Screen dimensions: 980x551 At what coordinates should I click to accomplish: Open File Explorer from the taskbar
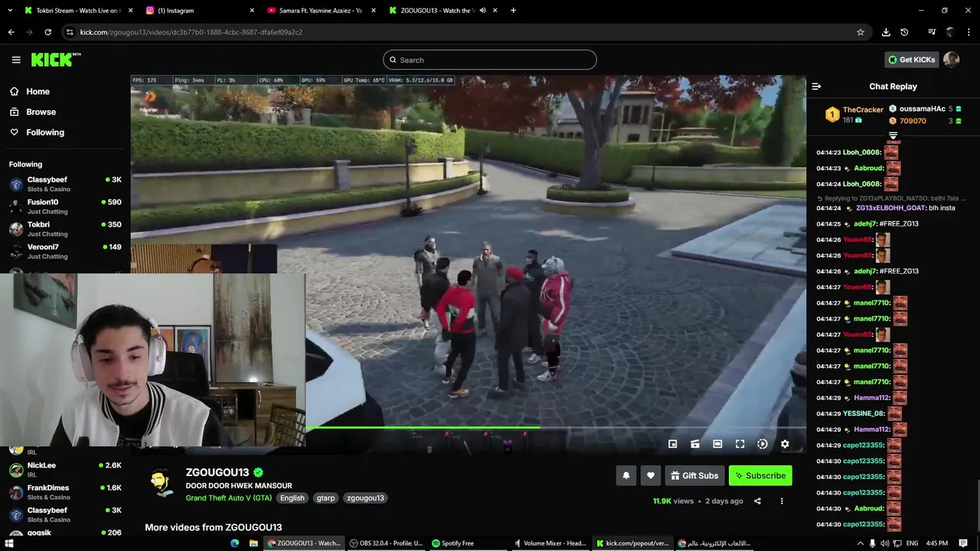coord(253,543)
